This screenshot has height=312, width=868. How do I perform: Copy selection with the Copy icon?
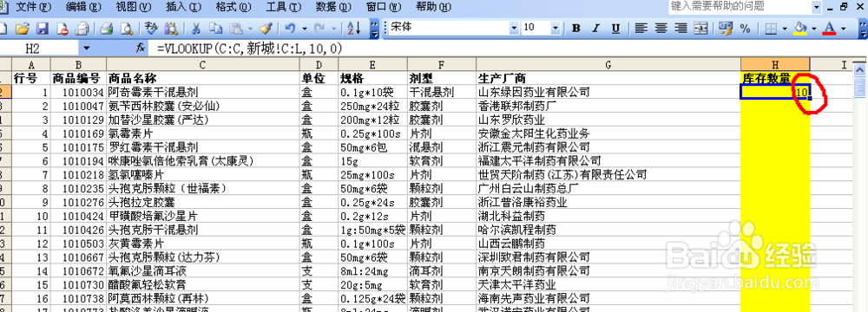pyautogui.click(x=215, y=29)
